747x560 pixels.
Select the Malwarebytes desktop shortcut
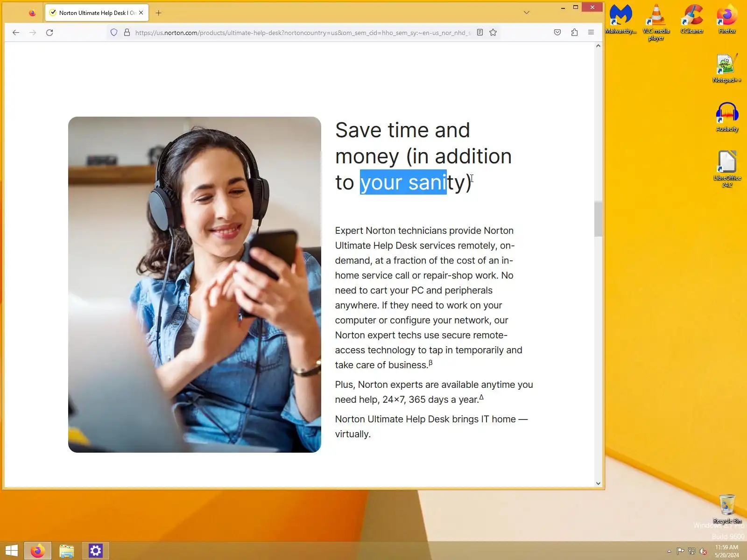(x=621, y=19)
